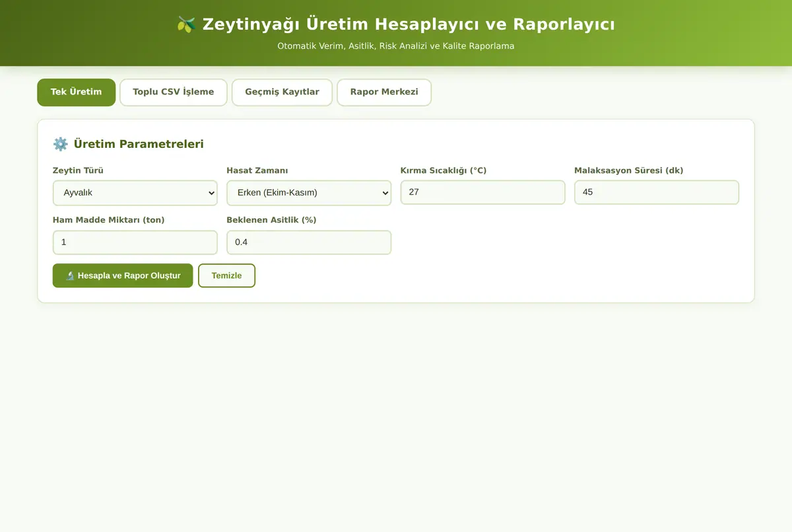Click the Malaksasyon Süresi (dk) label
Image resolution: width=792 pixels, height=532 pixels.
(x=629, y=170)
